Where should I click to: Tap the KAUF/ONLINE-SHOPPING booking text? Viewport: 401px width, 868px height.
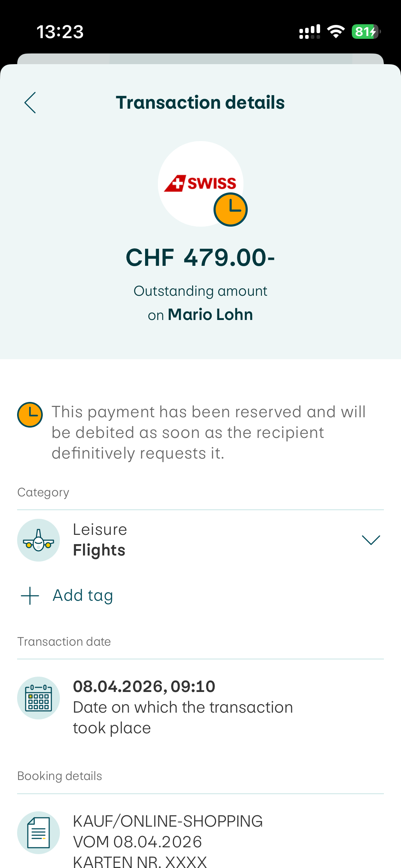point(168,822)
